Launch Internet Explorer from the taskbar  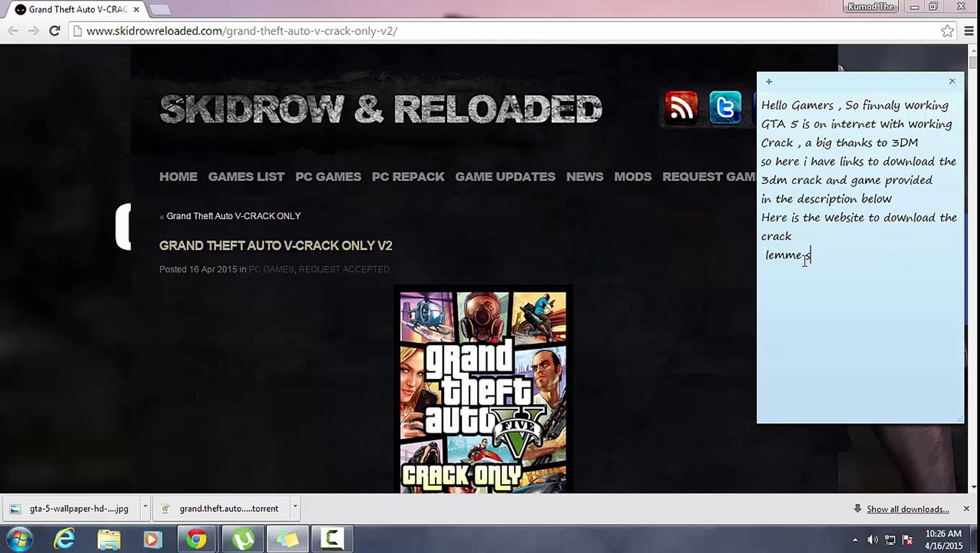pyautogui.click(x=65, y=539)
